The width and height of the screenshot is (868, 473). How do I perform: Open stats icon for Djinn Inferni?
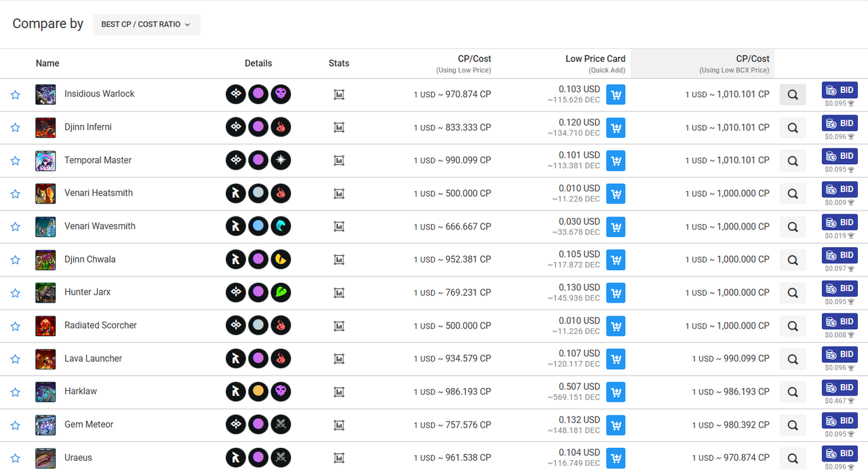[339, 128]
